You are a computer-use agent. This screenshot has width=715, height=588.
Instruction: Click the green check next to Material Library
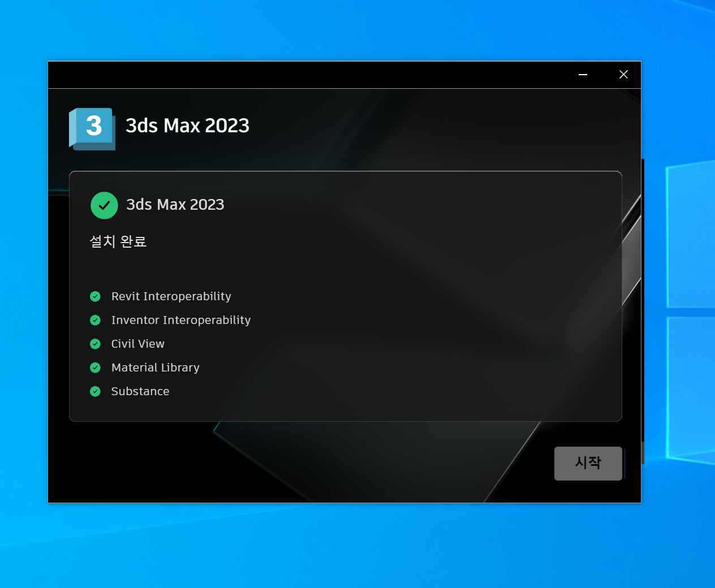(x=95, y=367)
